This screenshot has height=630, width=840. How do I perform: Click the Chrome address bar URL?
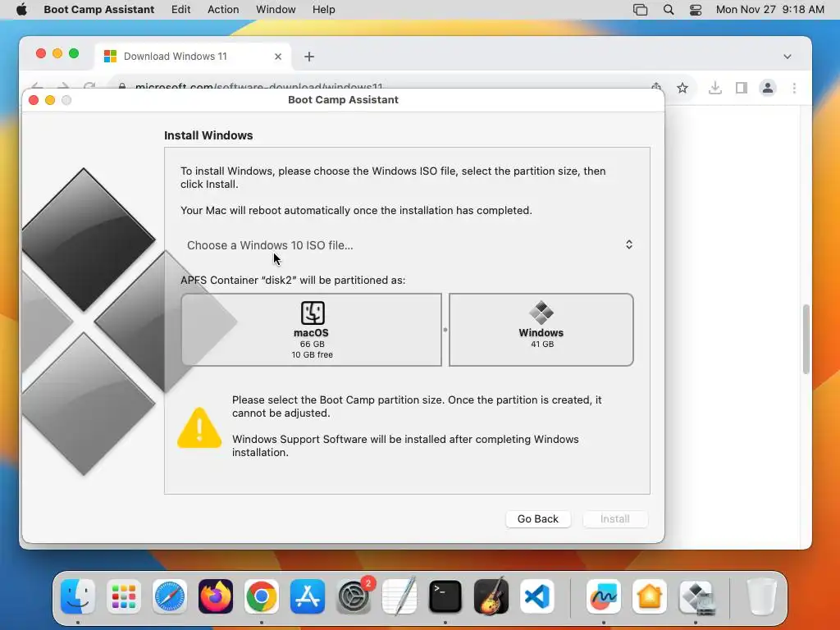258,85
